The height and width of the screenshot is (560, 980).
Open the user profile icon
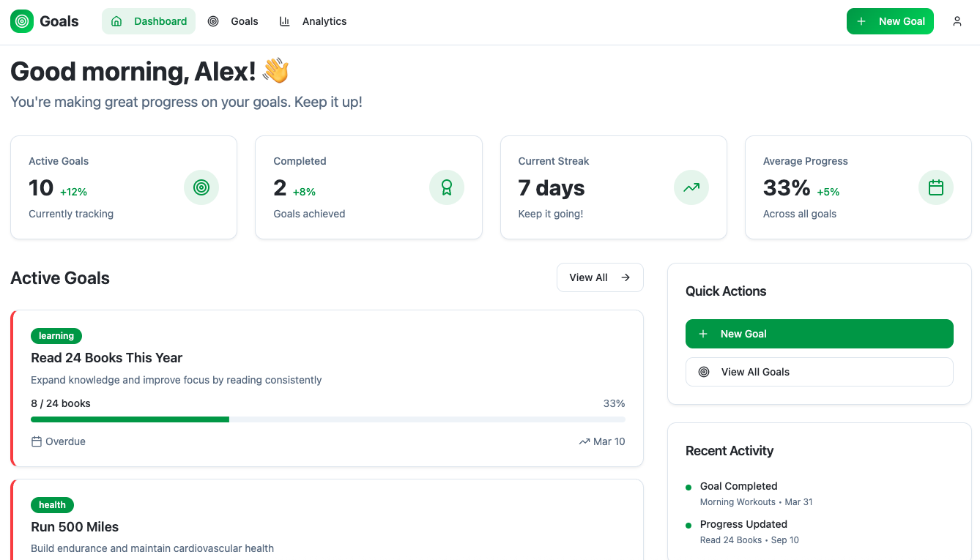[x=957, y=21]
